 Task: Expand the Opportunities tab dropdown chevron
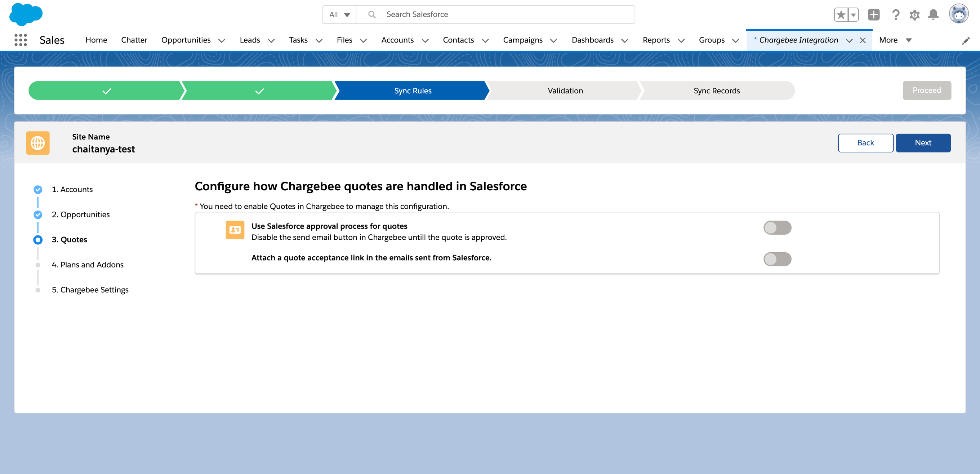[222, 41]
